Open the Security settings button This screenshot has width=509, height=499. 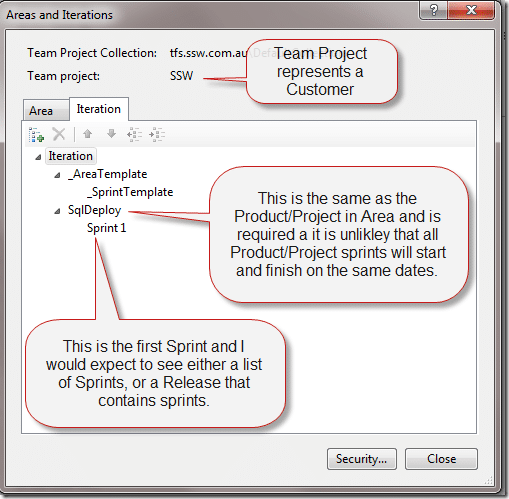tap(362, 459)
